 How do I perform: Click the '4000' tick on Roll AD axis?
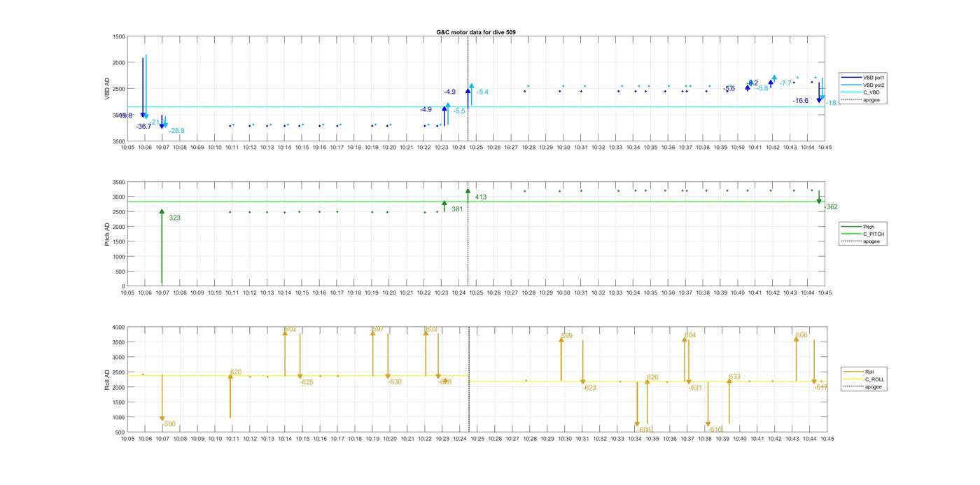[118, 328]
